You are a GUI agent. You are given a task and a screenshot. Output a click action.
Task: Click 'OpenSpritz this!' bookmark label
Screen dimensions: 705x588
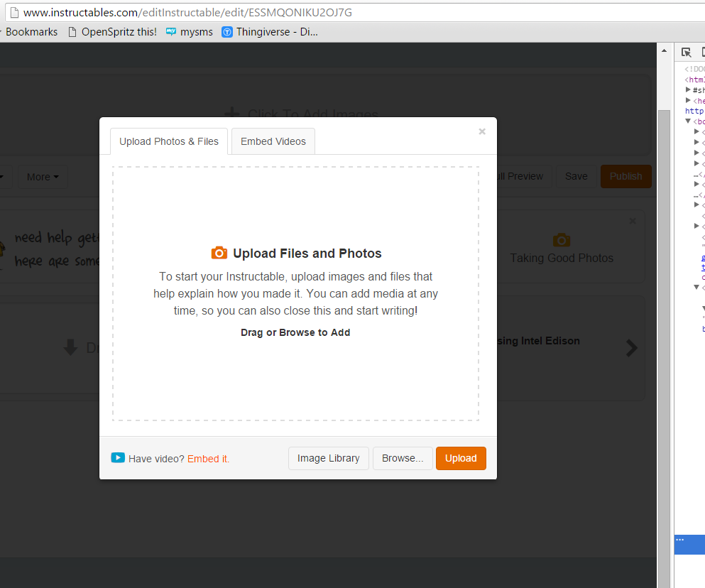[119, 32]
